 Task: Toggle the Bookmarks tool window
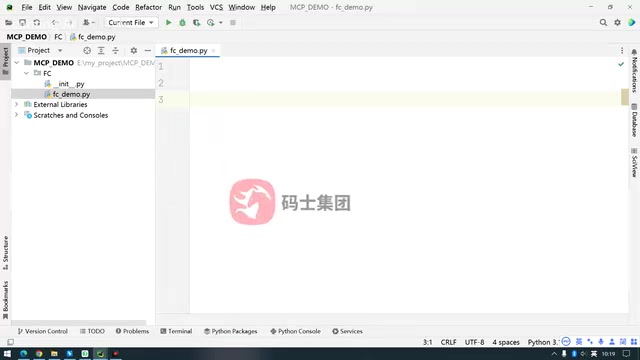point(5,300)
